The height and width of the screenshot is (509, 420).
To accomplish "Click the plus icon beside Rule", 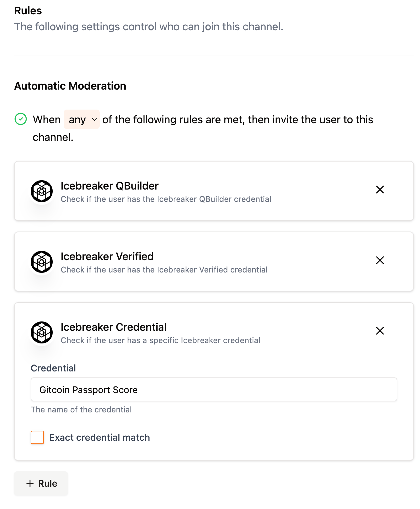I will click(x=30, y=483).
